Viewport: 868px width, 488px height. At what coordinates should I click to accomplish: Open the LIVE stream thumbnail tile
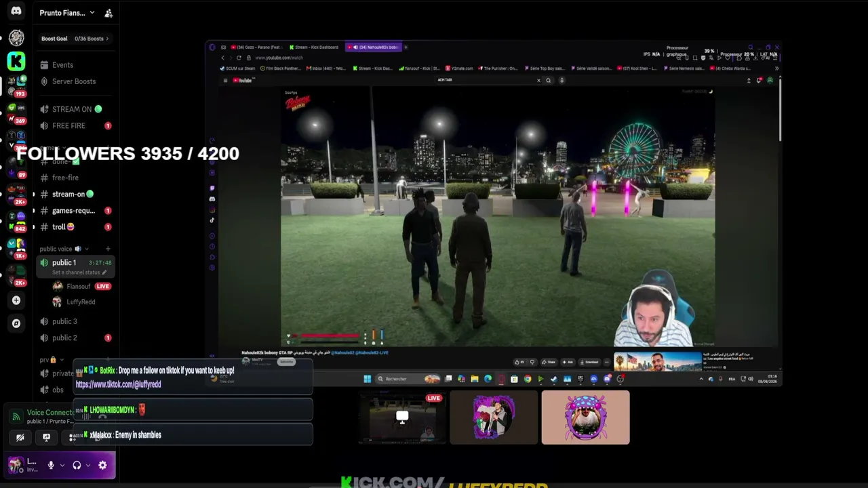(402, 418)
